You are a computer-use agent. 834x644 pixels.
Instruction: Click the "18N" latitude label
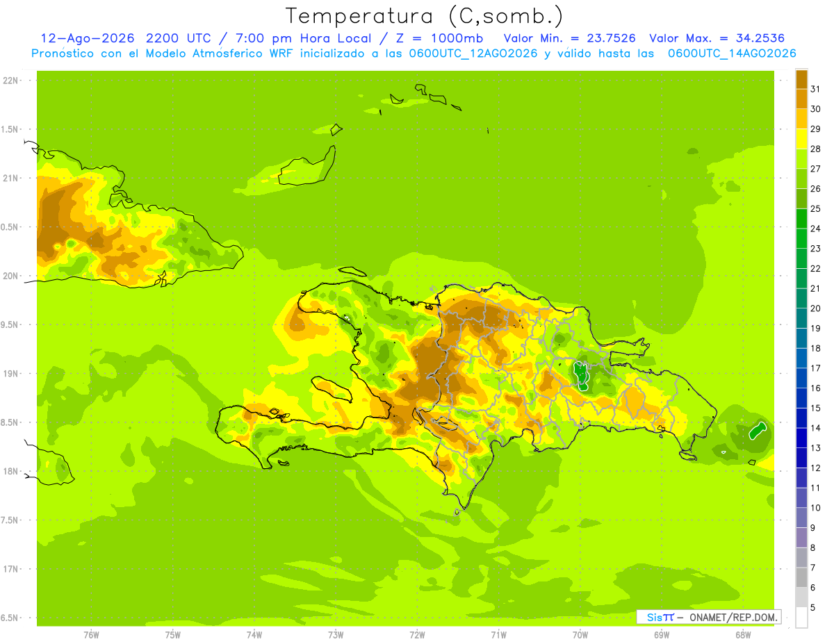(x=10, y=471)
